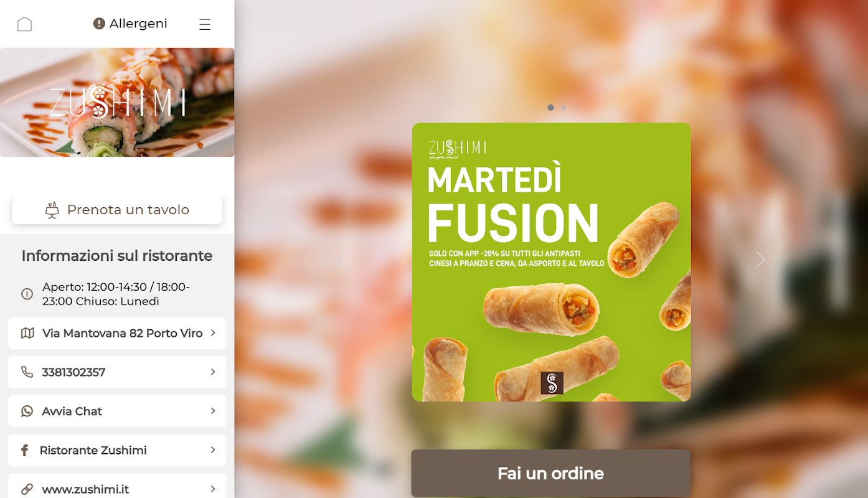This screenshot has height=498, width=868.
Task: Click the Prenota un tavolo button
Action: pyautogui.click(x=117, y=210)
